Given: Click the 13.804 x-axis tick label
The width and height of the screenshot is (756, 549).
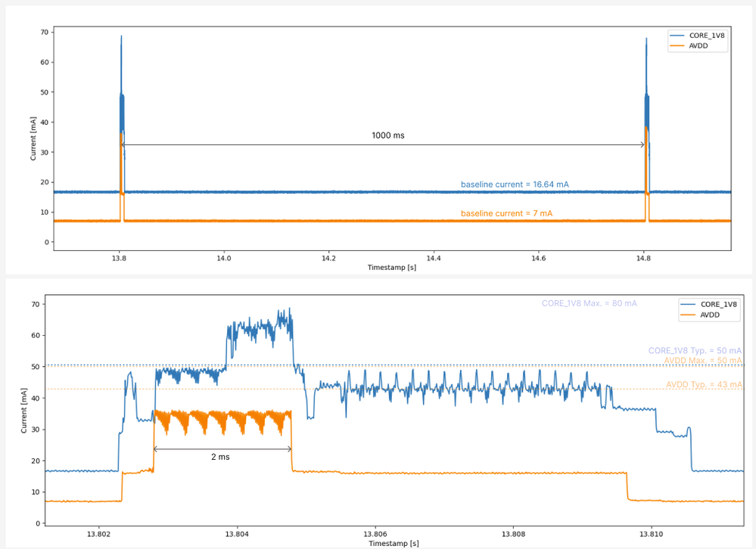Looking at the screenshot, I should pyautogui.click(x=237, y=534).
